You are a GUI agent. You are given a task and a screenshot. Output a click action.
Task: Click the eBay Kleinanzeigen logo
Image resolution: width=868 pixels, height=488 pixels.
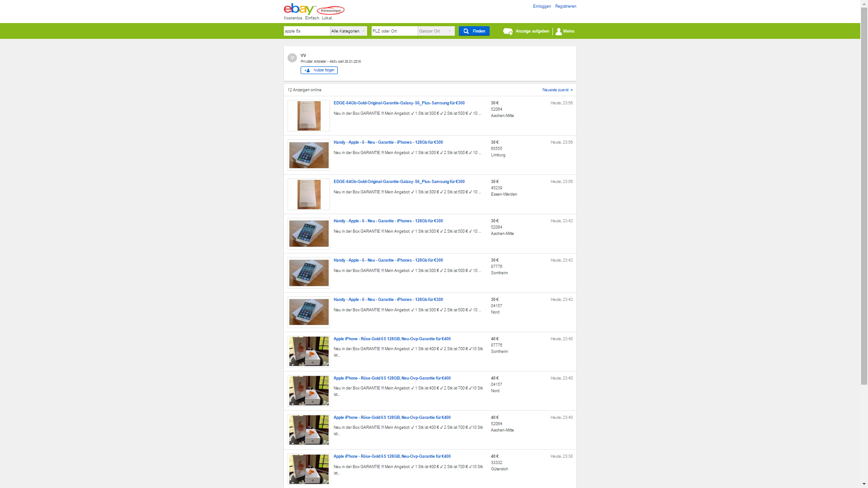click(313, 10)
